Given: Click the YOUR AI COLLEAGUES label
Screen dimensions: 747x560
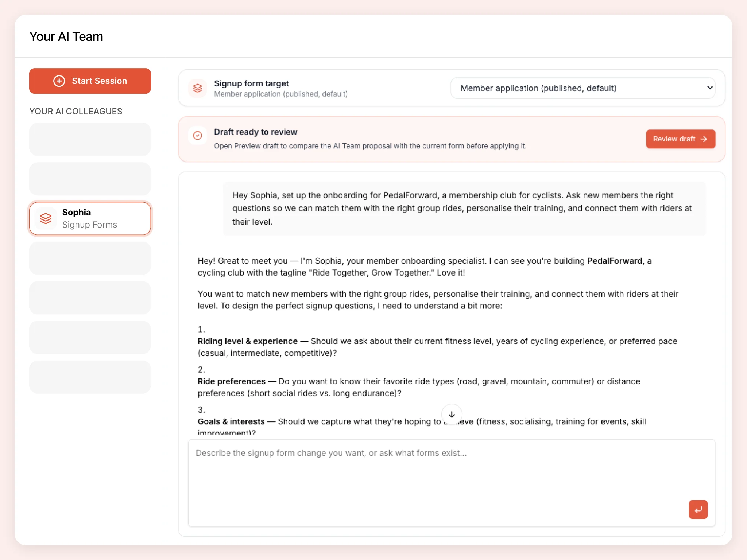Looking at the screenshot, I should [76, 111].
